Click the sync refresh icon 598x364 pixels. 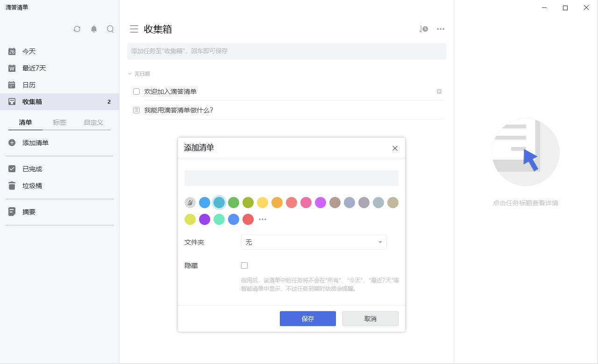click(x=77, y=29)
